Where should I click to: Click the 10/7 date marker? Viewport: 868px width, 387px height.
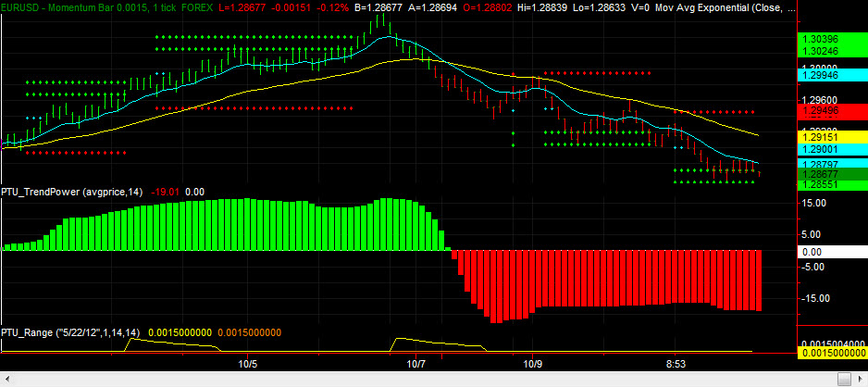415,364
